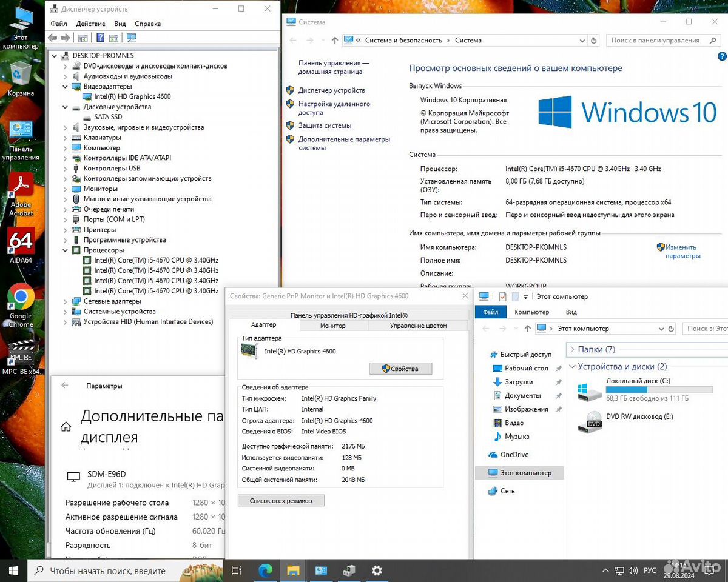Open Справка menu in Device Manager
This screenshot has height=582, width=728.
click(x=148, y=24)
